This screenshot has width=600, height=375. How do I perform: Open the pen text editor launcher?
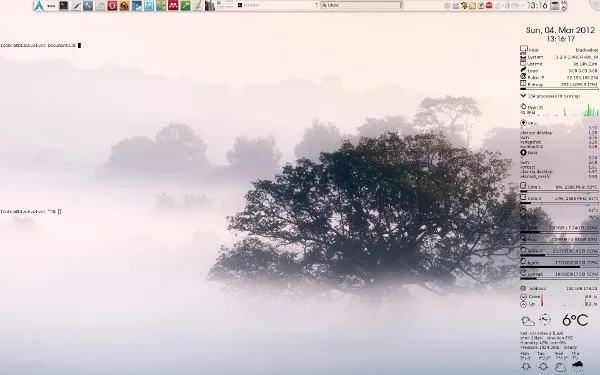coord(76,5)
